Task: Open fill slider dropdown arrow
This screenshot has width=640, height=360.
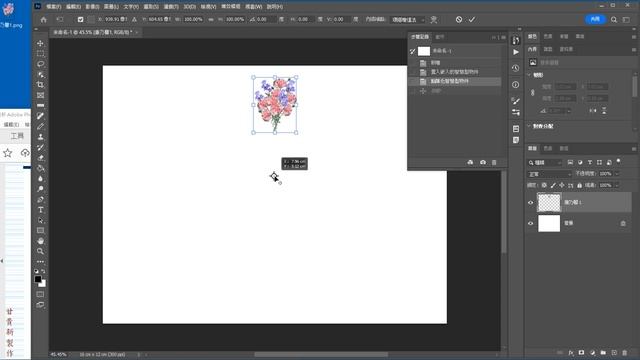Action: (617, 185)
